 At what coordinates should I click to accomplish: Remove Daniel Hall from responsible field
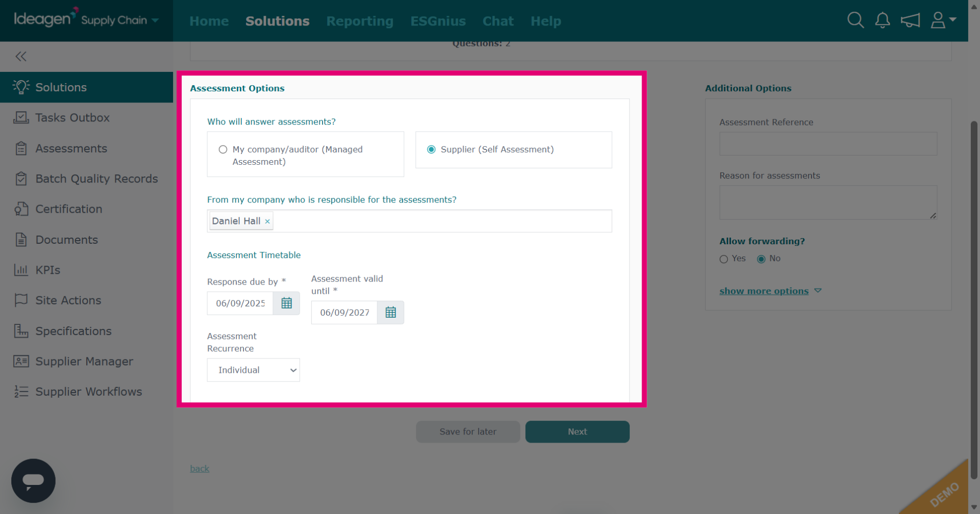(x=267, y=221)
